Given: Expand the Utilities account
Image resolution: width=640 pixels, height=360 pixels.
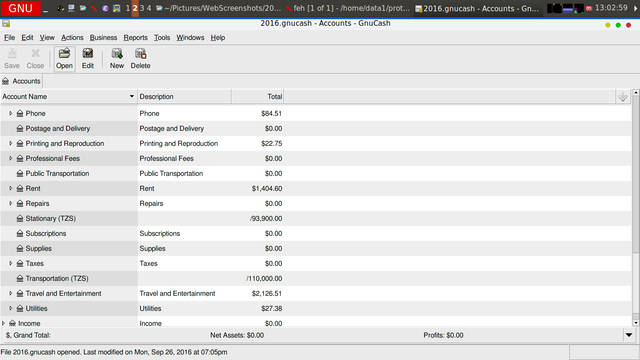Looking at the screenshot, I should coord(11,309).
